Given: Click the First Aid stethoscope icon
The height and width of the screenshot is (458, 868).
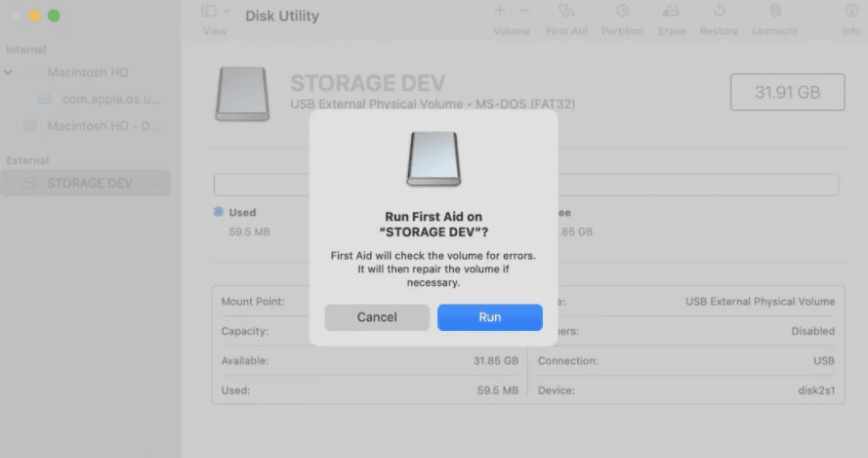Looking at the screenshot, I should [566, 11].
